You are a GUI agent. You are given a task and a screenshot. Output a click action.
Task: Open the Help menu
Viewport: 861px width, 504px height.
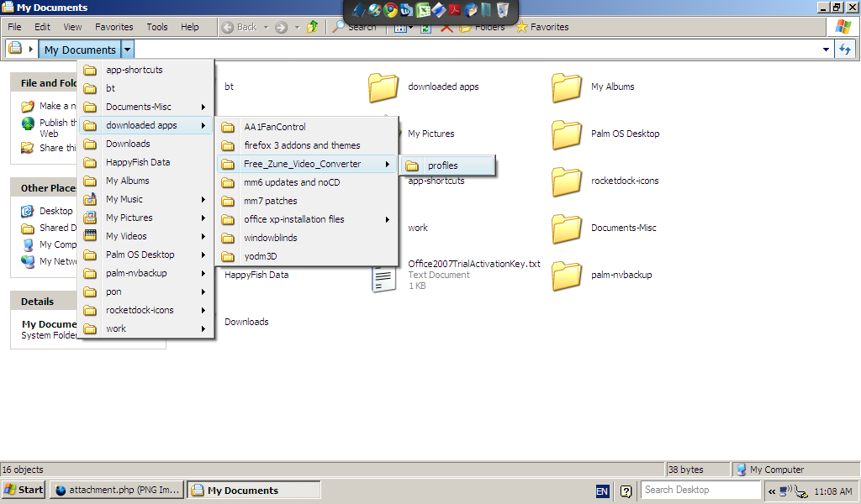pos(190,27)
